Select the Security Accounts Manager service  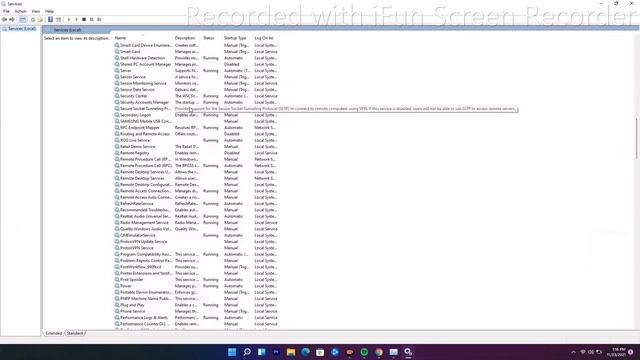(196, 102)
